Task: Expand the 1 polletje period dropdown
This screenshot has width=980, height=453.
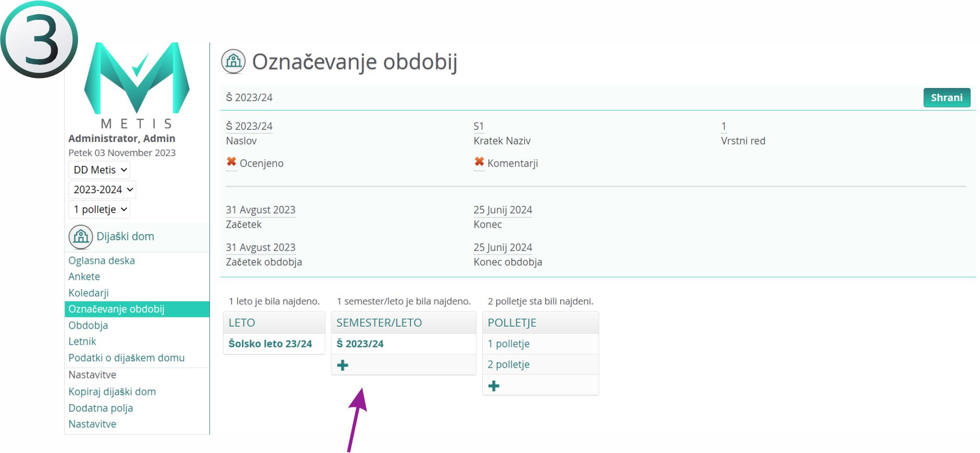Action: point(99,209)
